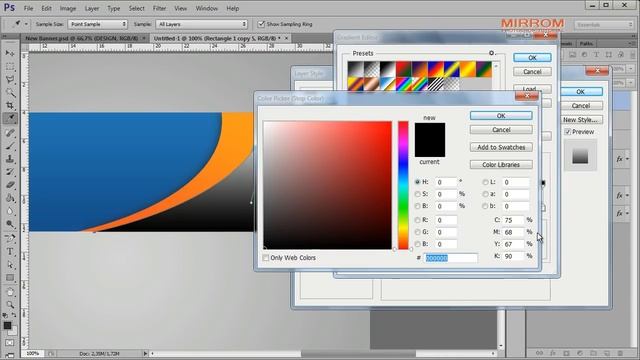
Task: Enable Show Sampling Ring checkbox
Action: [x=261, y=24]
